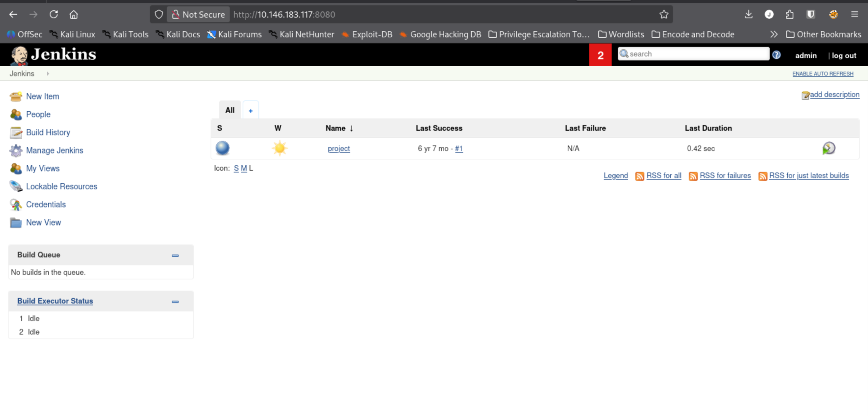Click the blue status ball for project
The image size is (868, 416).
tap(222, 148)
